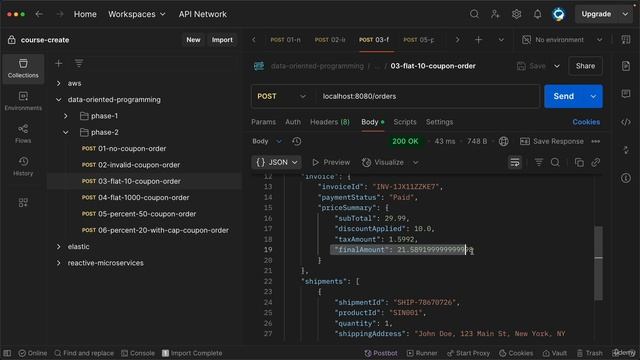Screen dimensions: 640x360
Task: Click the invite collaborators icon
Action: click(x=495, y=14)
